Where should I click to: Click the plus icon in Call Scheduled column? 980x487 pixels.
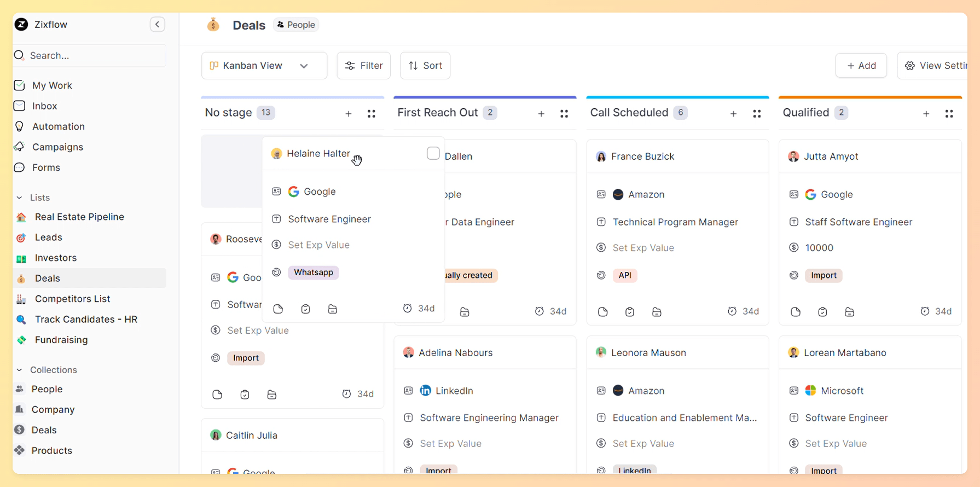point(733,114)
